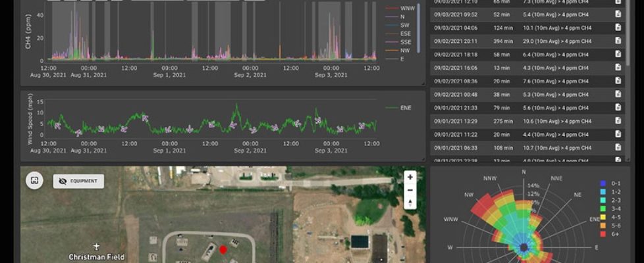644x263 pixels.
Task: Click 'Sep 2, 2021' on CH4 chart axis
Action: coord(250,75)
